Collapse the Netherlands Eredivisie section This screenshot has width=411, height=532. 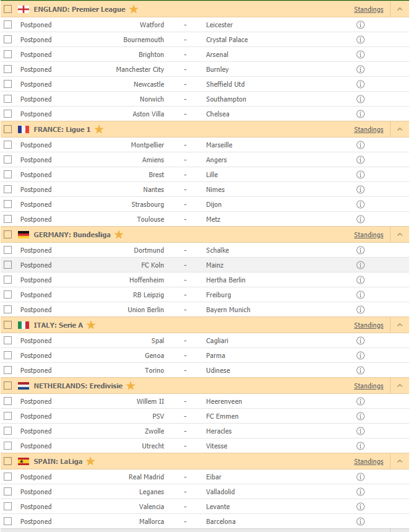click(399, 386)
